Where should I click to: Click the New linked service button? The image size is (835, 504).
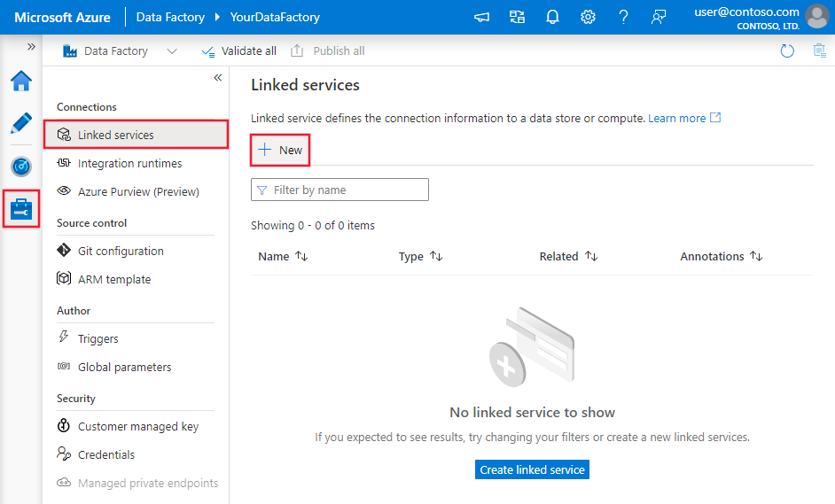[280, 150]
